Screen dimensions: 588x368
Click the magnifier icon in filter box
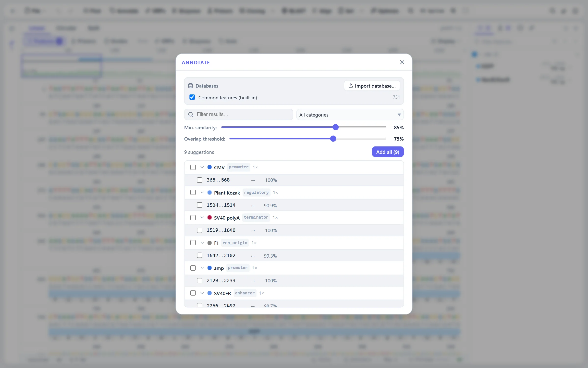pos(191,115)
